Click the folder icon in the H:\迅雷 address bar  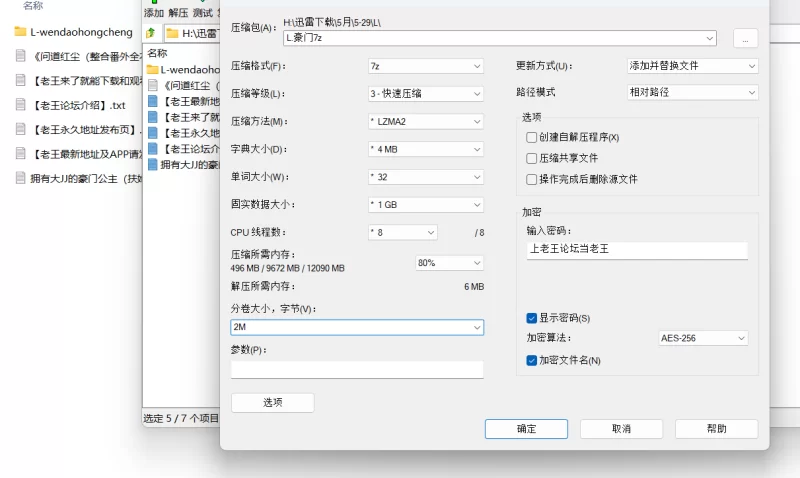[x=172, y=34]
